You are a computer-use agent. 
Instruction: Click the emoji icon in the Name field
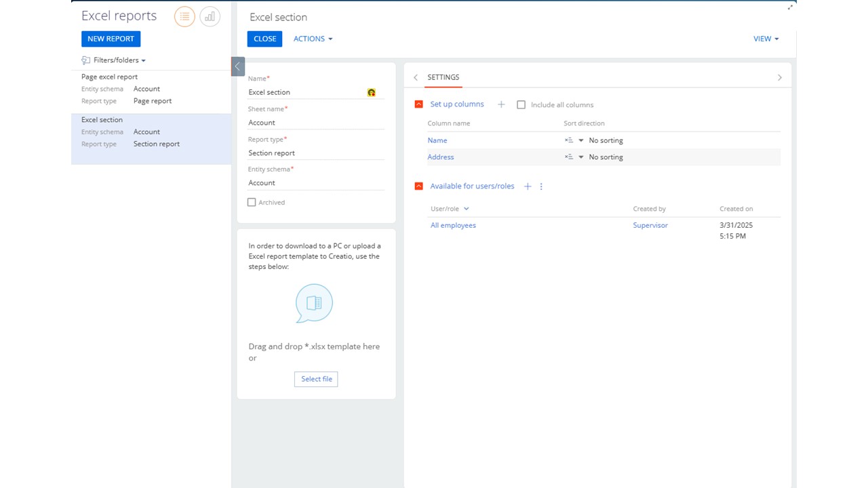(x=371, y=92)
